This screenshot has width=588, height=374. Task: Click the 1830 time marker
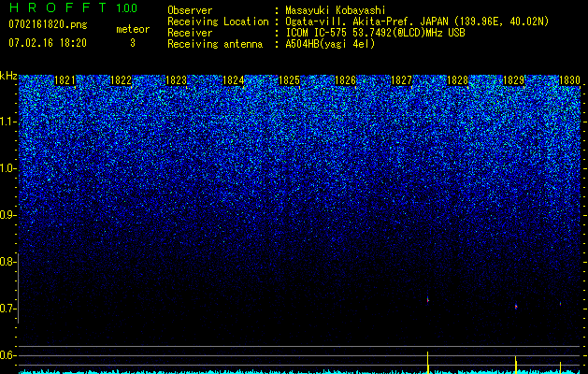pos(569,80)
